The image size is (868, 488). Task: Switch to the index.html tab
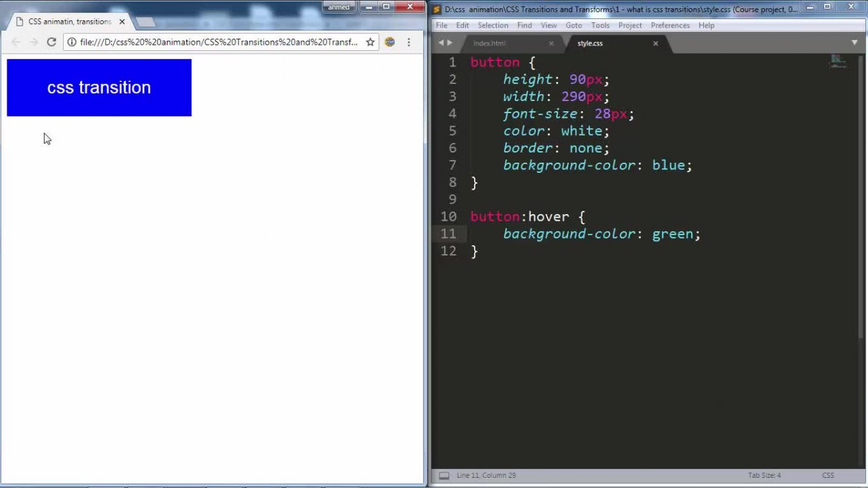tap(490, 43)
